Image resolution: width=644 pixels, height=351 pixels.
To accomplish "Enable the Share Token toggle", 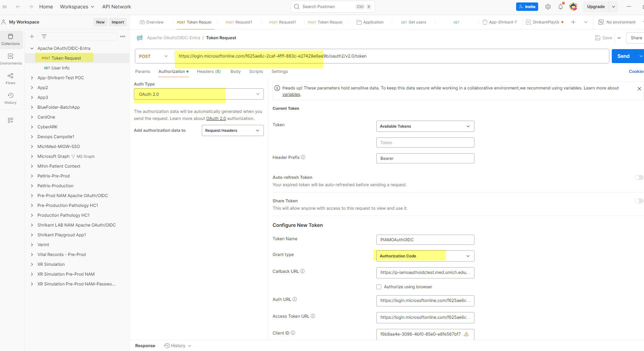I will [638, 201].
